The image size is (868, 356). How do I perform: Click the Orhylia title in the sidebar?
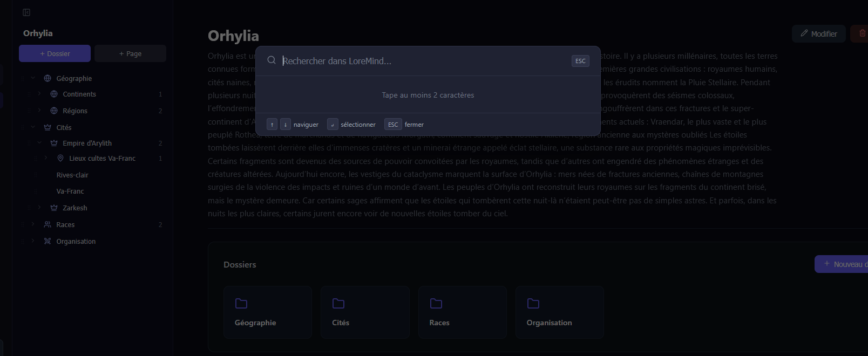coord(38,33)
